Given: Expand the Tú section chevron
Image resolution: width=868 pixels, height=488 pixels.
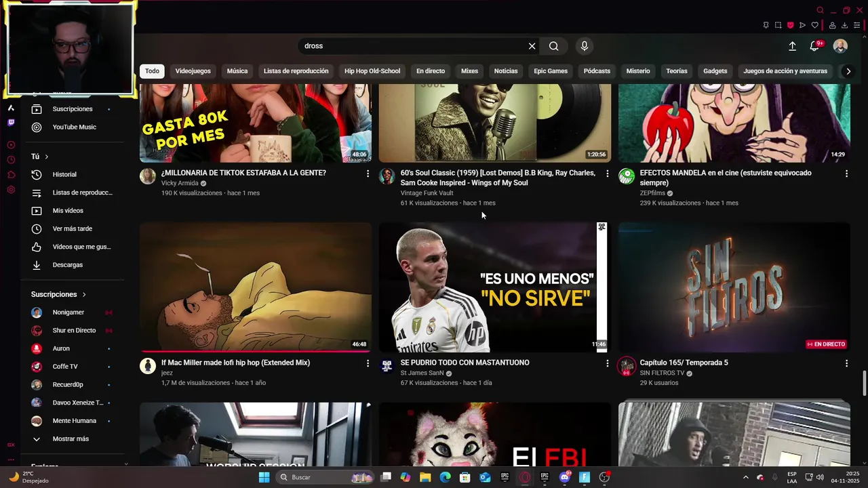Looking at the screenshot, I should coord(46,157).
